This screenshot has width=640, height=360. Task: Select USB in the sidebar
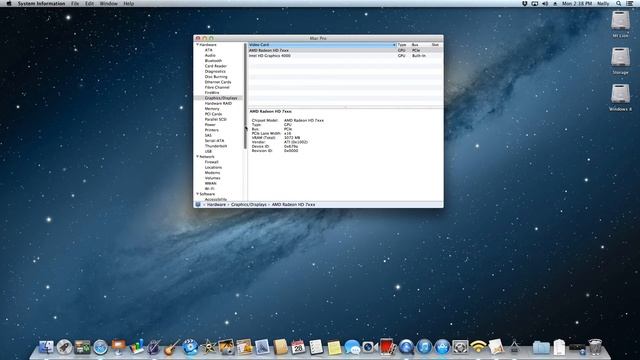[208, 151]
